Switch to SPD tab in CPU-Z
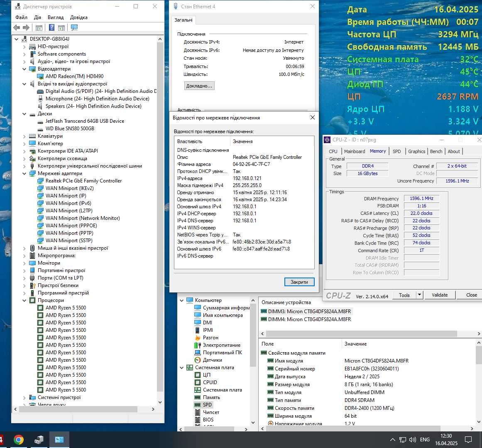Viewport: 482px width, 448px height. pyautogui.click(x=397, y=151)
